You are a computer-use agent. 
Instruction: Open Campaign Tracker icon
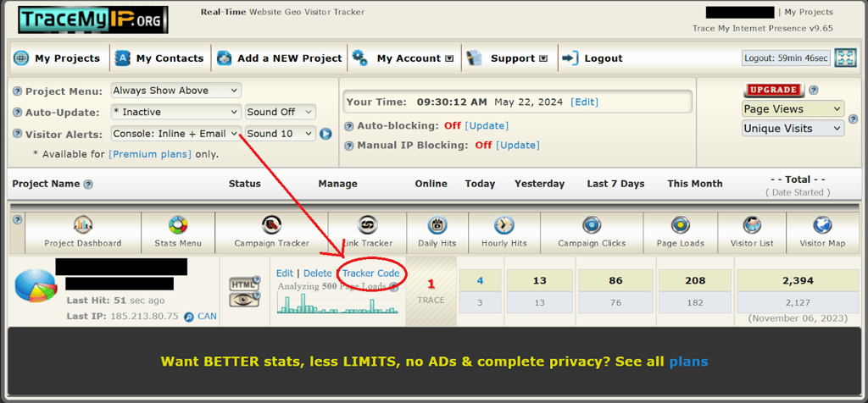(x=271, y=225)
